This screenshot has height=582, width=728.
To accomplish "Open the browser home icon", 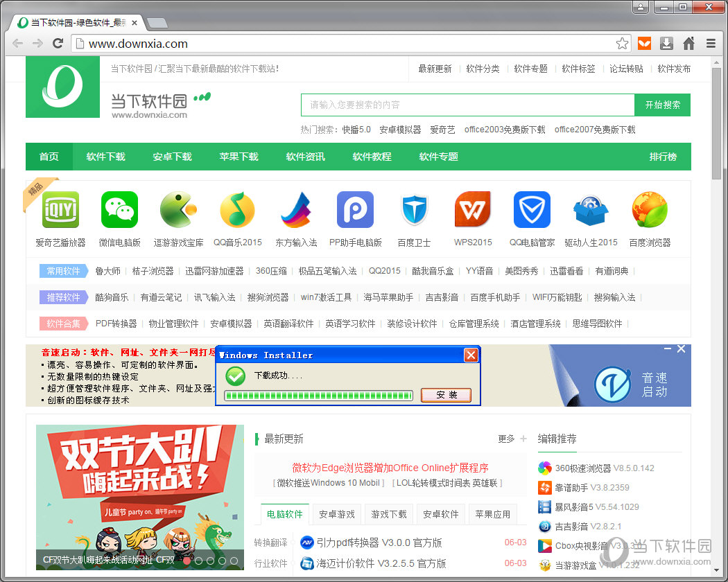I will pos(688,44).
